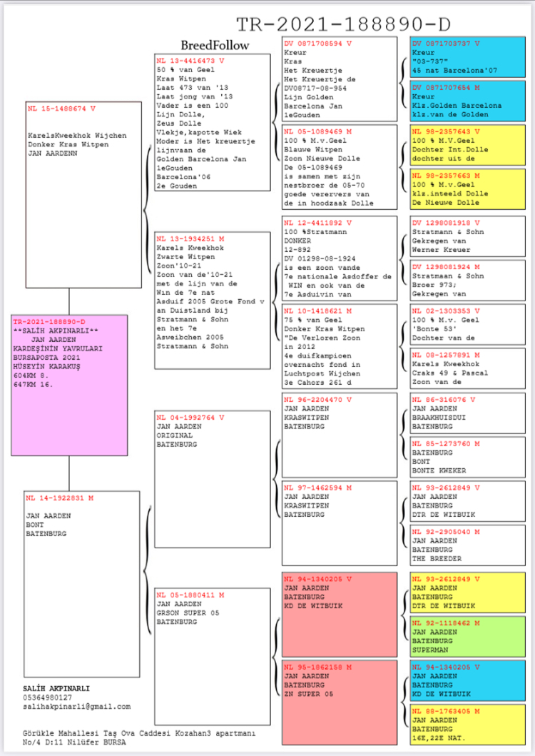
Task: Click the red NL 94-1340205 V box
Action: pos(340,614)
